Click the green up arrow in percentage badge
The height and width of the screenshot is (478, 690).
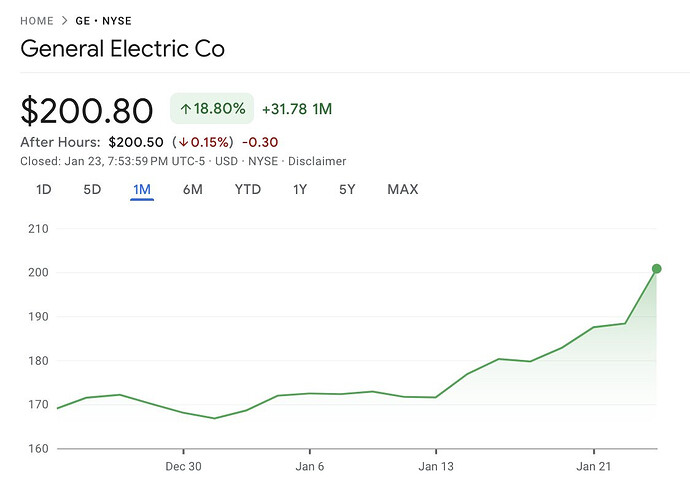[x=186, y=108]
